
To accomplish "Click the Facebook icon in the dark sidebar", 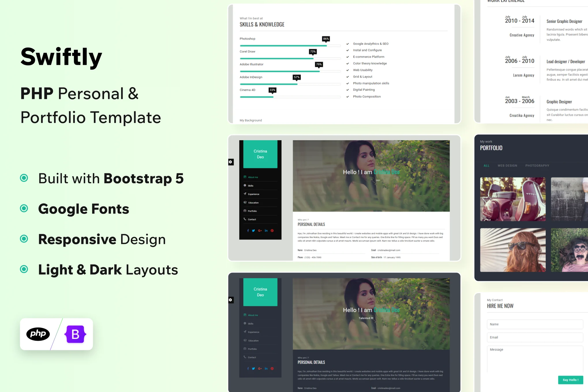I will [248, 369].
